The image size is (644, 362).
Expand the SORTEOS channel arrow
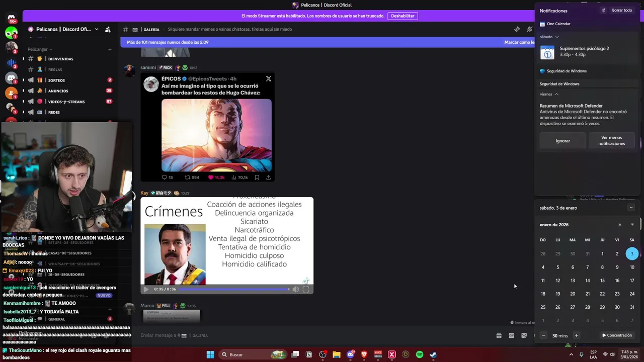pos(23,80)
